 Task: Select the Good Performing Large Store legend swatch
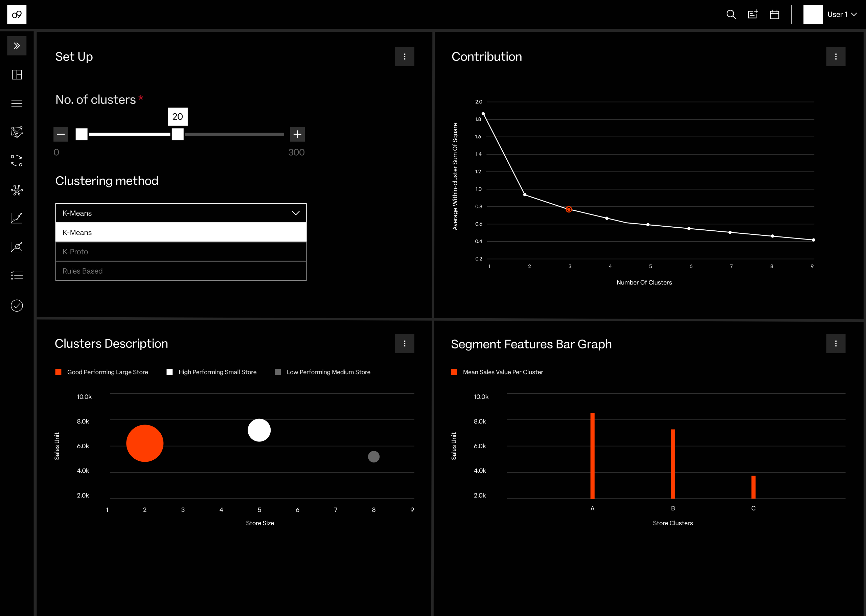point(59,372)
